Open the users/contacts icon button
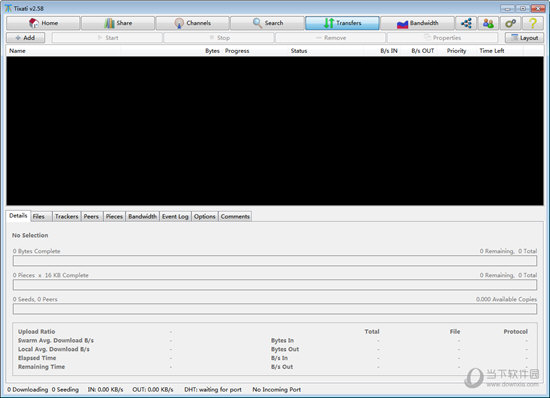This screenshot has width=550, height=398. click(488, 23)
